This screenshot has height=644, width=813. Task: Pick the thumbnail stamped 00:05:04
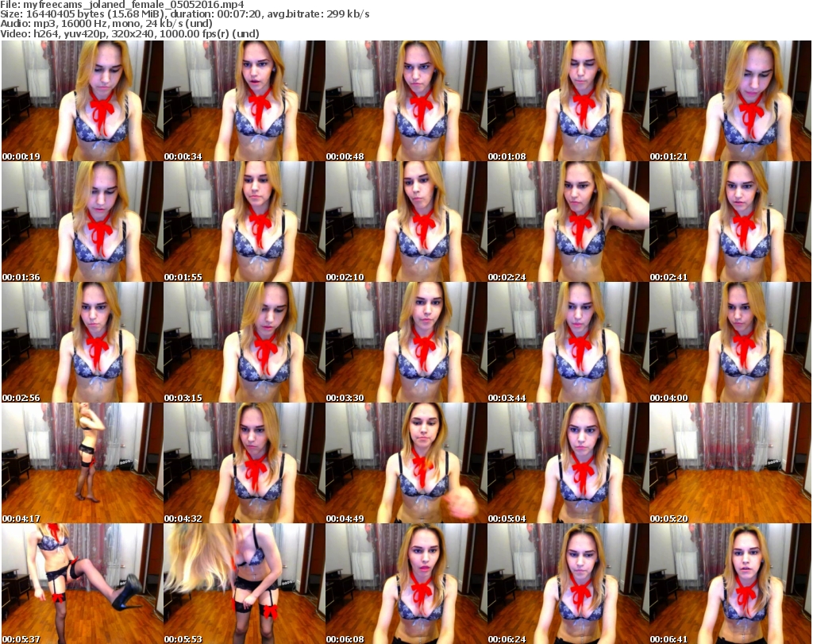tap(568, 463)
